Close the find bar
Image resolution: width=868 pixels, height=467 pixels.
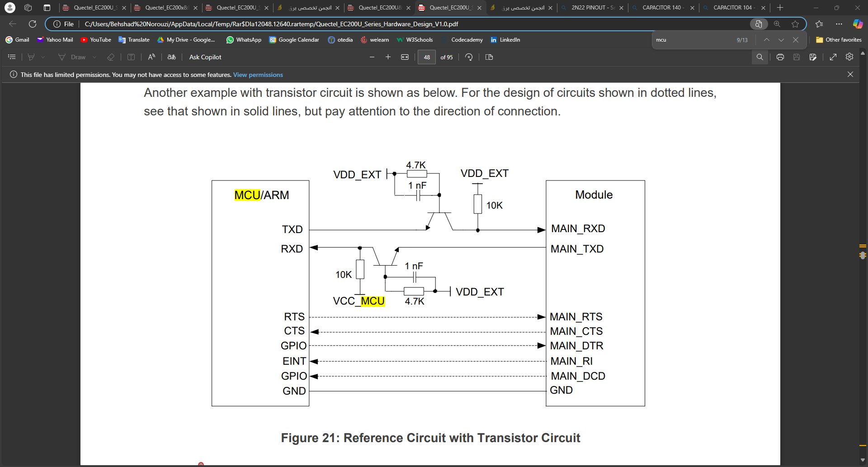click(796, 40)
